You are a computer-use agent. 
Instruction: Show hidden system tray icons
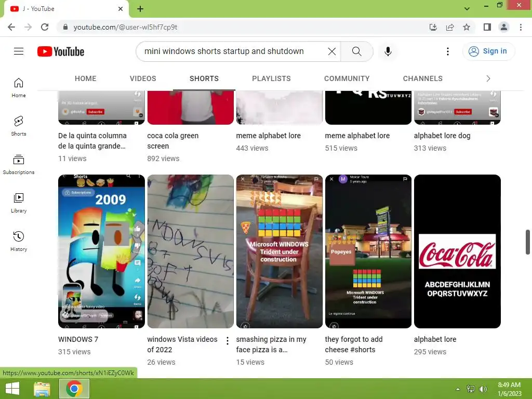[x=458, y=389]
